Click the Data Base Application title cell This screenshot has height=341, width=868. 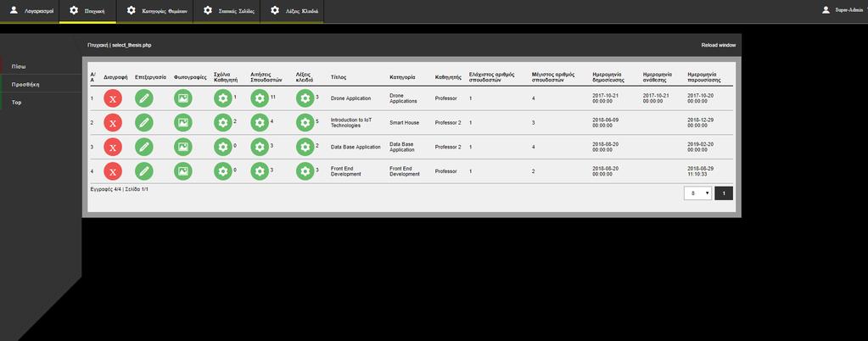tap(356, 148)
